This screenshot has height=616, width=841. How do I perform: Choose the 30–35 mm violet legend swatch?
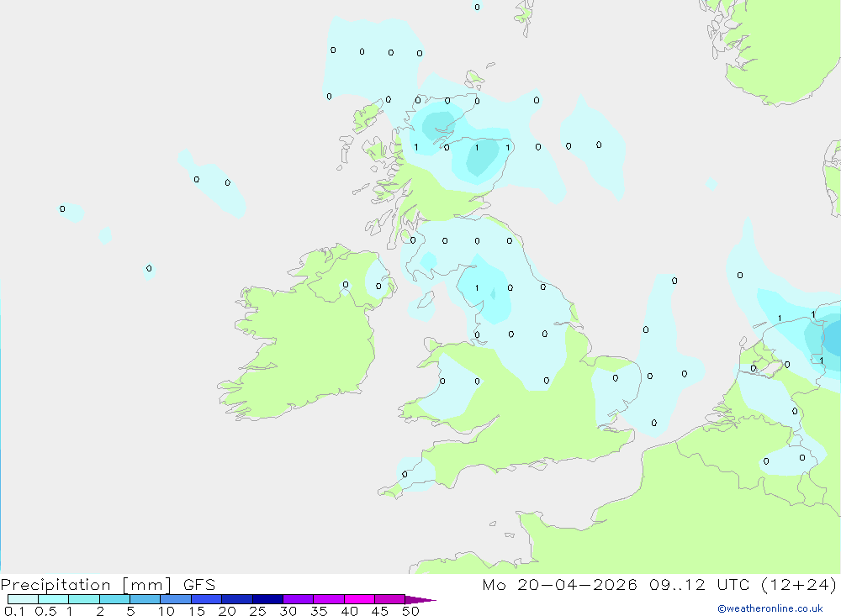[x=299, y=599]
